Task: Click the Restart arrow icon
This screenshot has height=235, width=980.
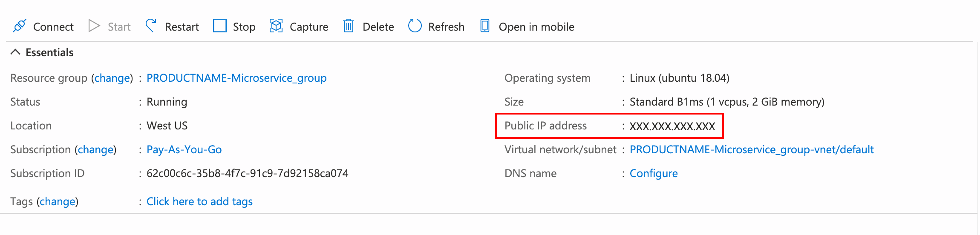Action: click(151, 26)
